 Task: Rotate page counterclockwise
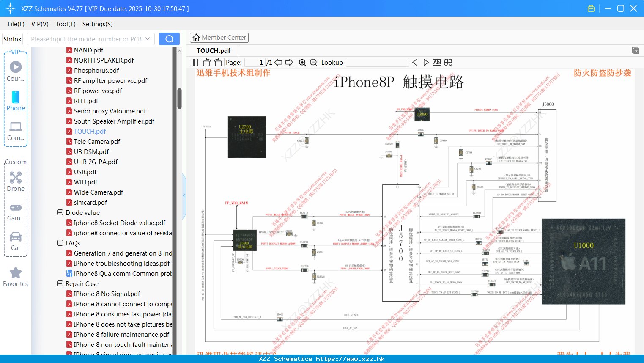(x=206, y=62)
